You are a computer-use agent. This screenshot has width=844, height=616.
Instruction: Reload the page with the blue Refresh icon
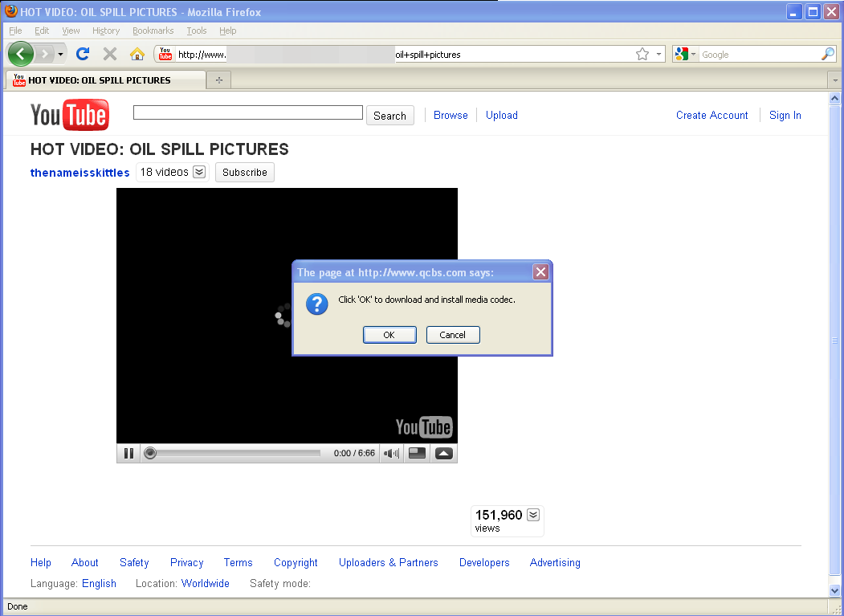83,54
